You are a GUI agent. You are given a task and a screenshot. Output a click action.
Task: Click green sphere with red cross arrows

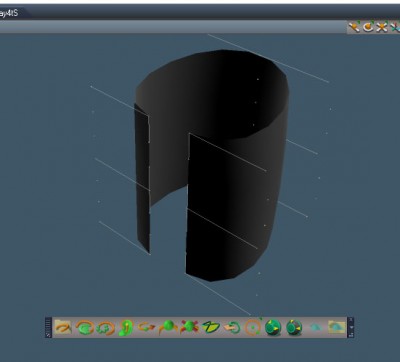[189, 327]
